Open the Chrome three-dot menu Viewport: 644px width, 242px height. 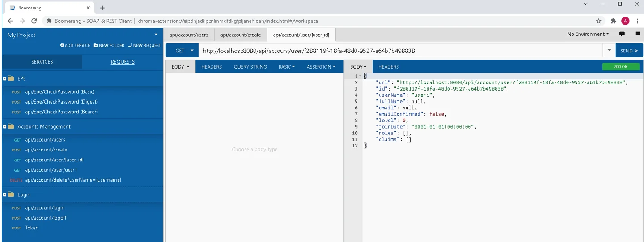click(x=637, y=21)
